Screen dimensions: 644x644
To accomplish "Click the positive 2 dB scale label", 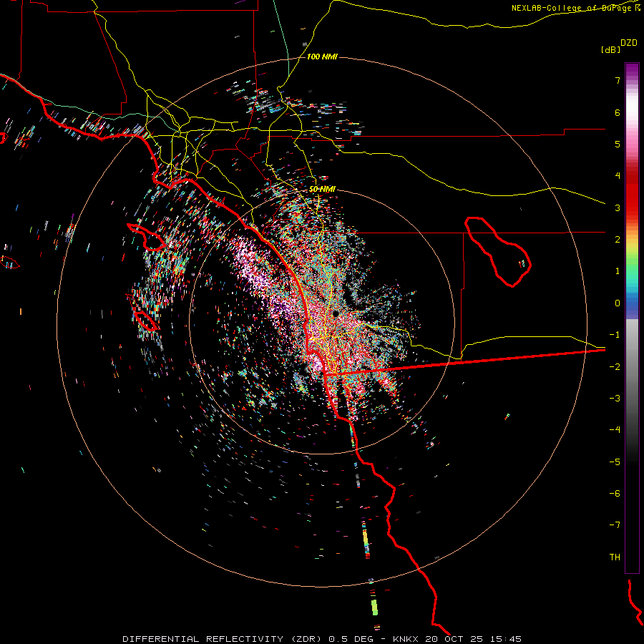I will click(618, 240).
